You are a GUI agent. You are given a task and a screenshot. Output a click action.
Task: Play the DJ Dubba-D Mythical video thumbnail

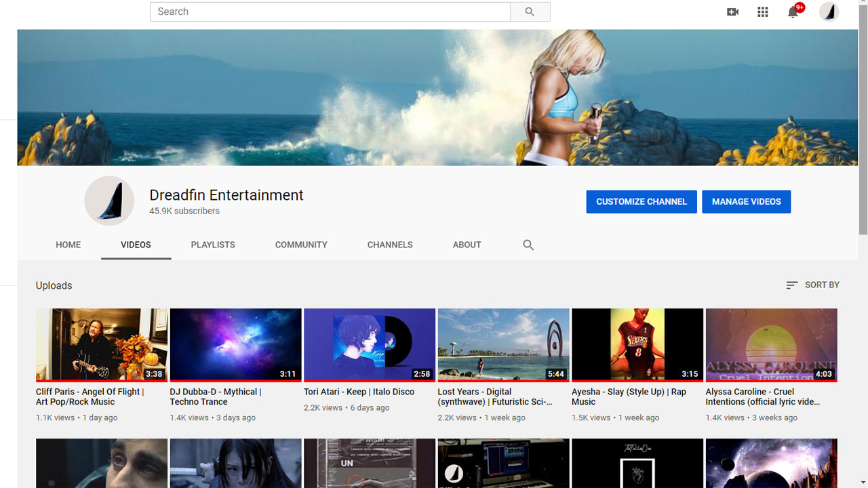235,344
